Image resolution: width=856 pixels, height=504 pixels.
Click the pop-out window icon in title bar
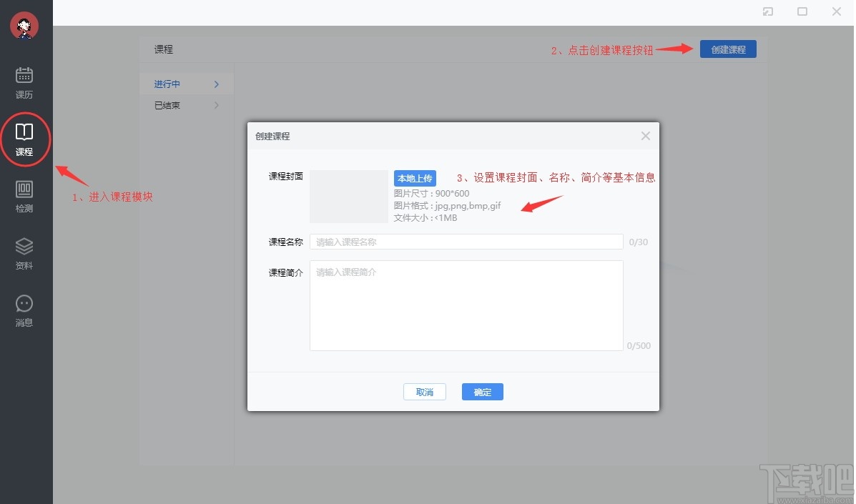(767, 12)
